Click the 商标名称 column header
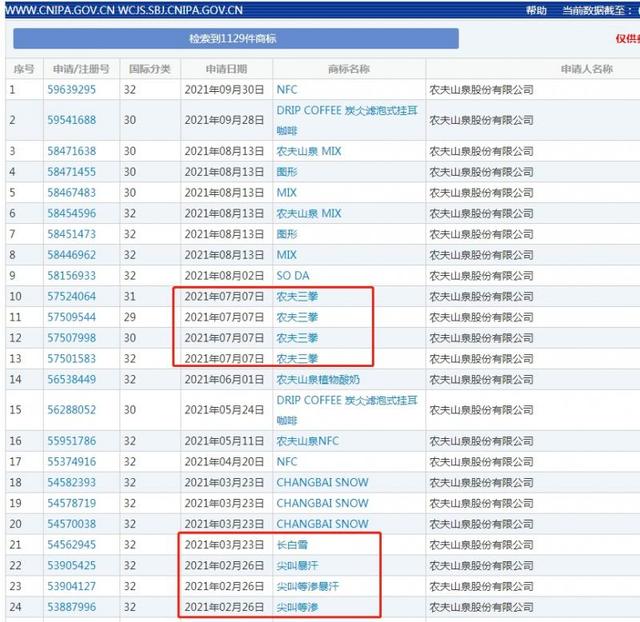This screenshot has height=622, width=640. pos(348,69)
